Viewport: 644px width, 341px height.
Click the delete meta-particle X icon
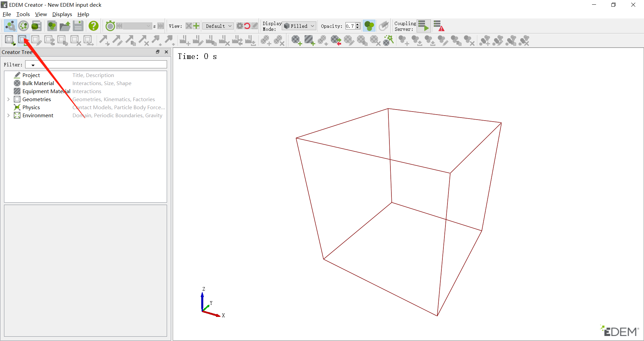pyautogui.click(x=524, y=40)
